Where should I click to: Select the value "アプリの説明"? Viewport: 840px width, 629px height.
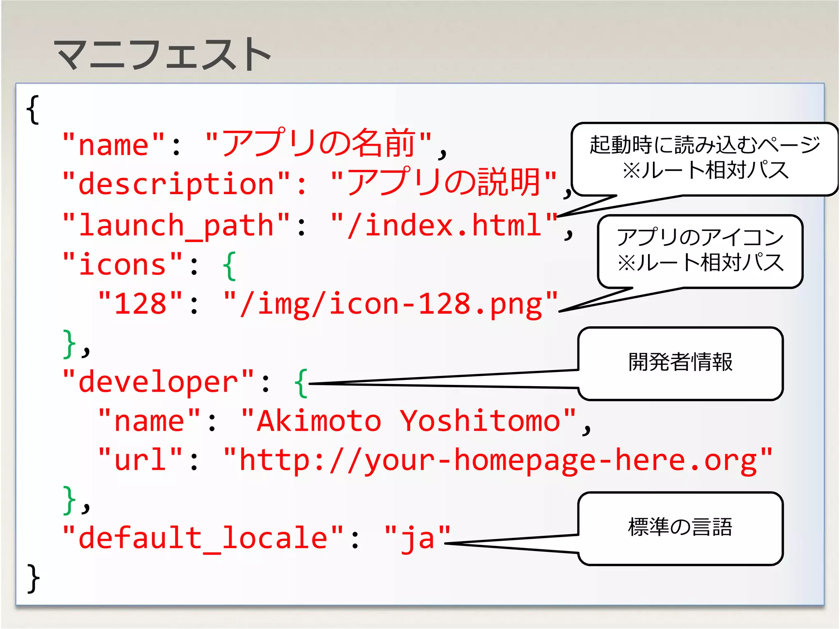tap(444, 182)
